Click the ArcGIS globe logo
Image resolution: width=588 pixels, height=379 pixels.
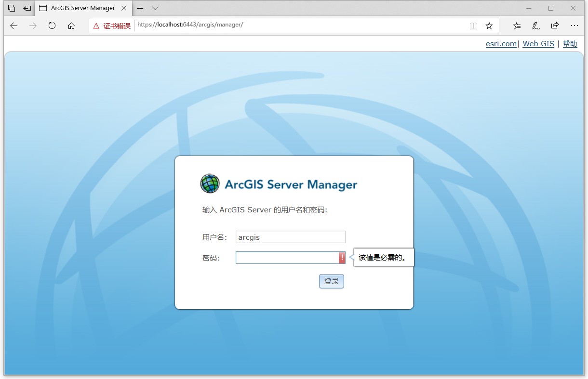[x=210, y=183]
